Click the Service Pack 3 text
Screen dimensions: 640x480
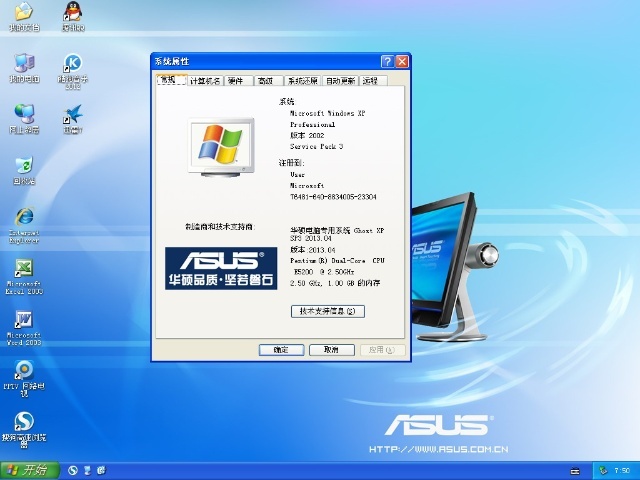[316, 146]
